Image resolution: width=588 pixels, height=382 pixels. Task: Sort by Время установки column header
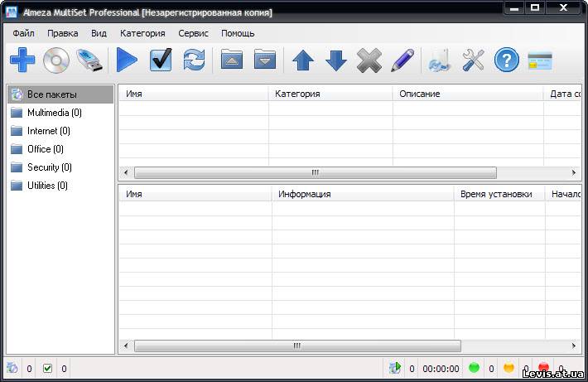(499, 194)
